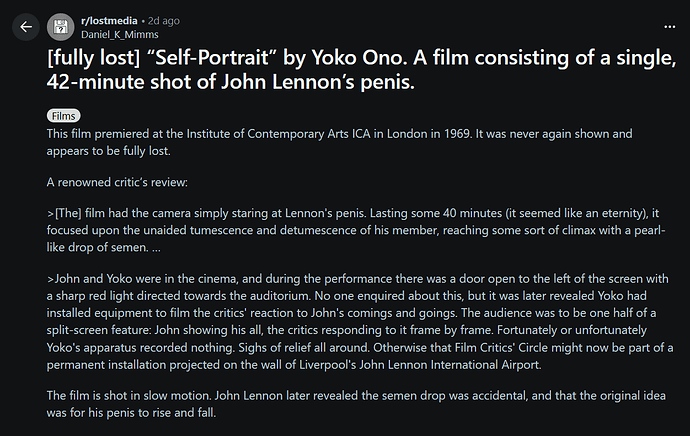Open the r/lostmedia community avatar
Image resolution: width=690 pixels, height=436 pixels.
pyautogui.click(x=60, y=27)
